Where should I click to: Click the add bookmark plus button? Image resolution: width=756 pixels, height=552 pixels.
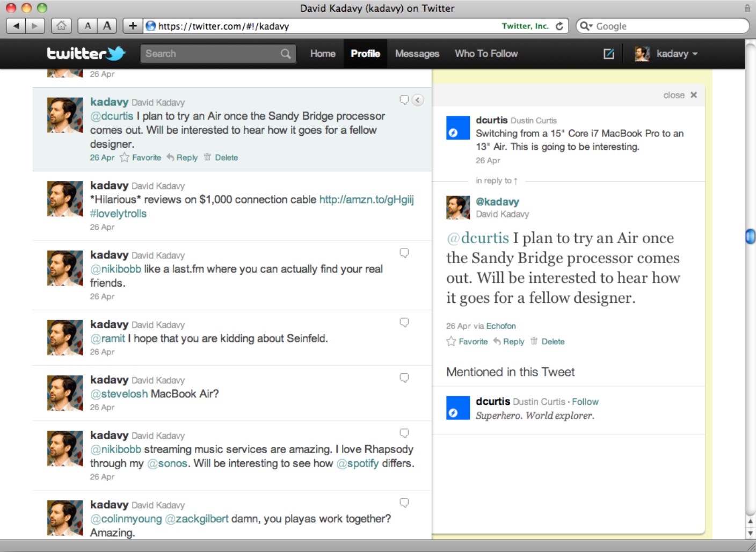tap(133, 26)
